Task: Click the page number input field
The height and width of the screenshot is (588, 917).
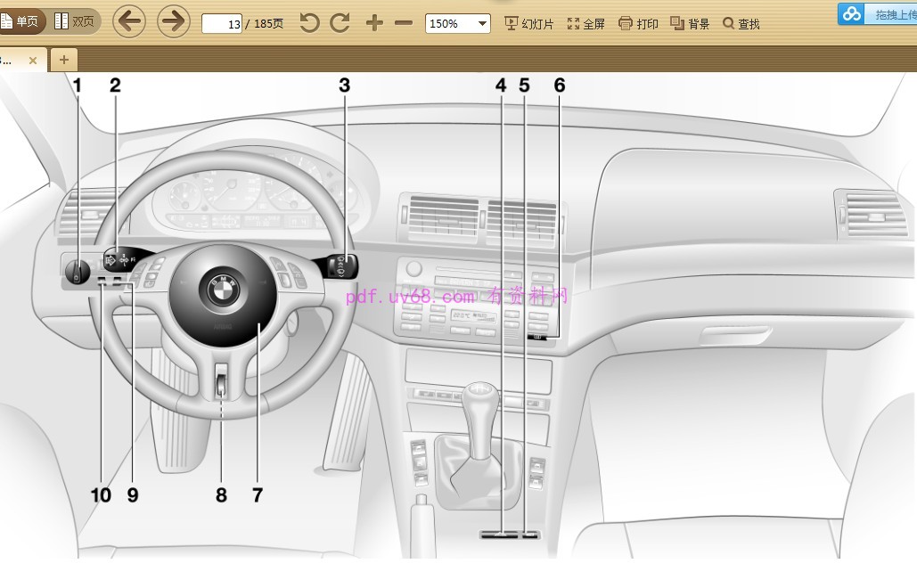Action: pos(223,24)
